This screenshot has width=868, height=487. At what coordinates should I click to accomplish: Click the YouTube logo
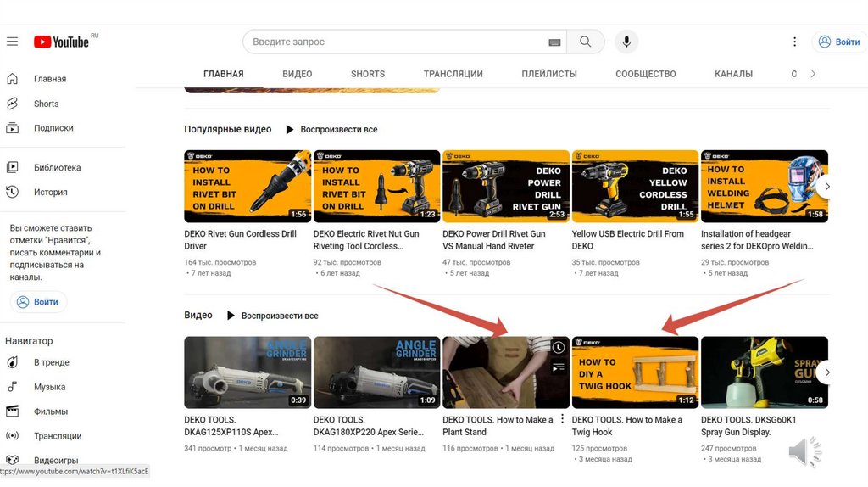click(x=61, y=42)
